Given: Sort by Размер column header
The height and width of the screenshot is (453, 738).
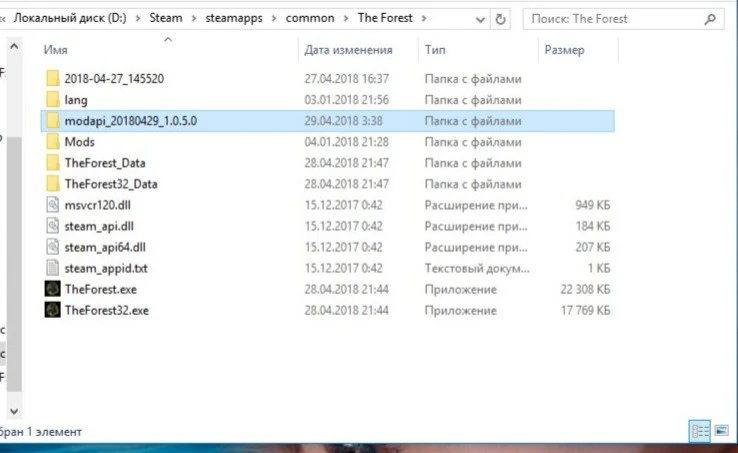Looking at the screenshot, I should 564,50.
